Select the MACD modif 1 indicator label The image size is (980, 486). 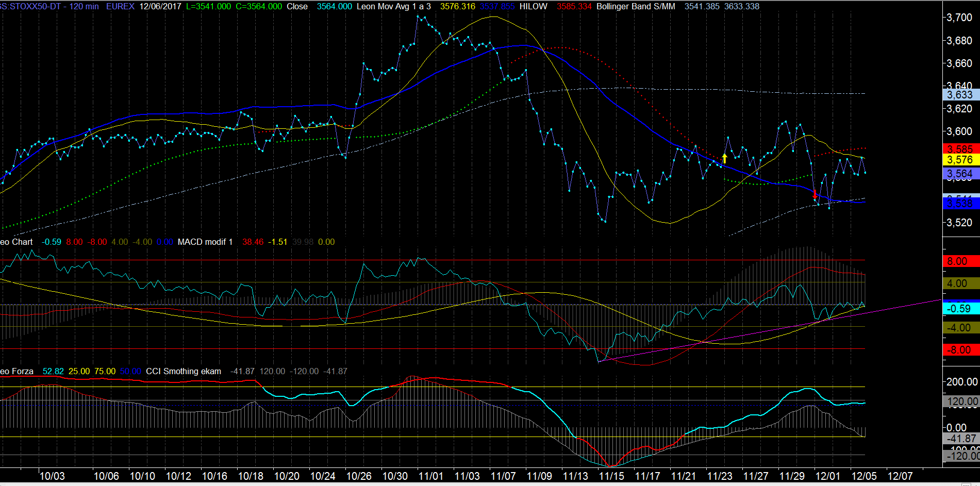pyautogui.click(x=205, y=242)
